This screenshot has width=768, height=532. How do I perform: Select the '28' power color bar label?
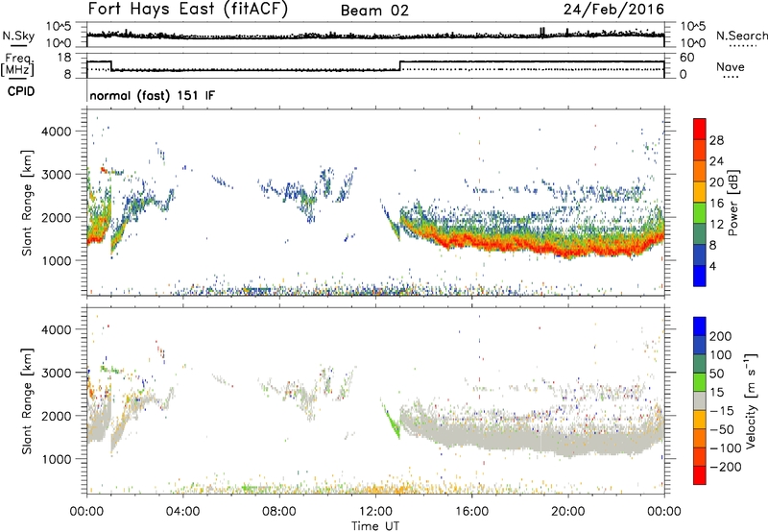pos(716,140)
